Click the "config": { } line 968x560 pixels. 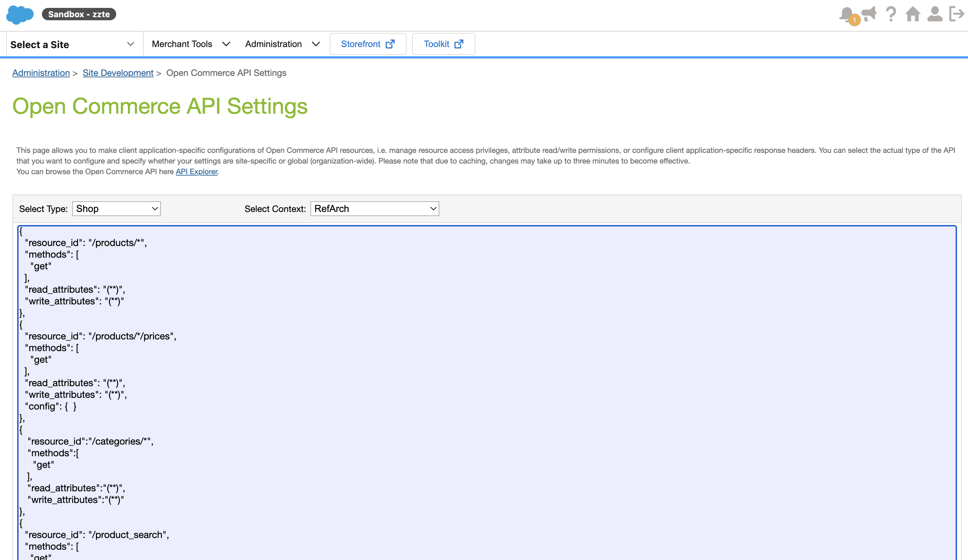(51, 406)
